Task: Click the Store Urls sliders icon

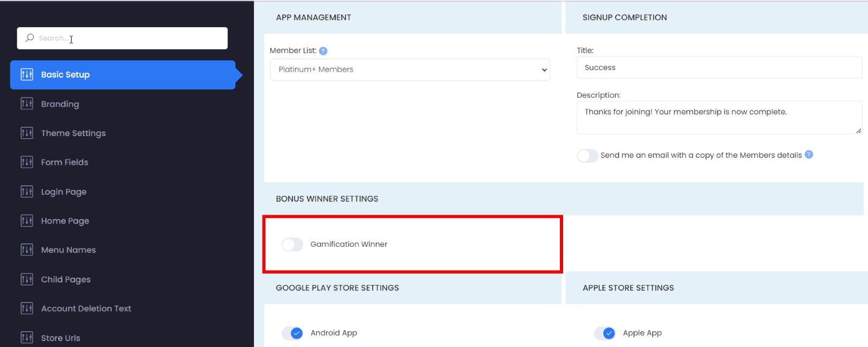Action: [x=27, y=338]
